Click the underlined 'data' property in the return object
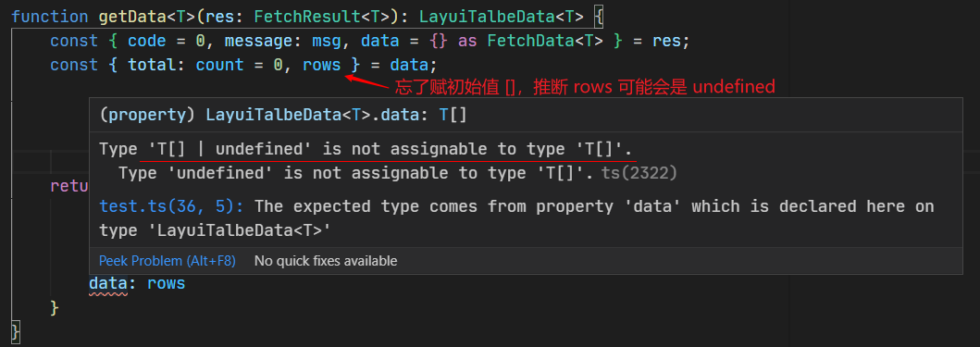 coord(108,284)
